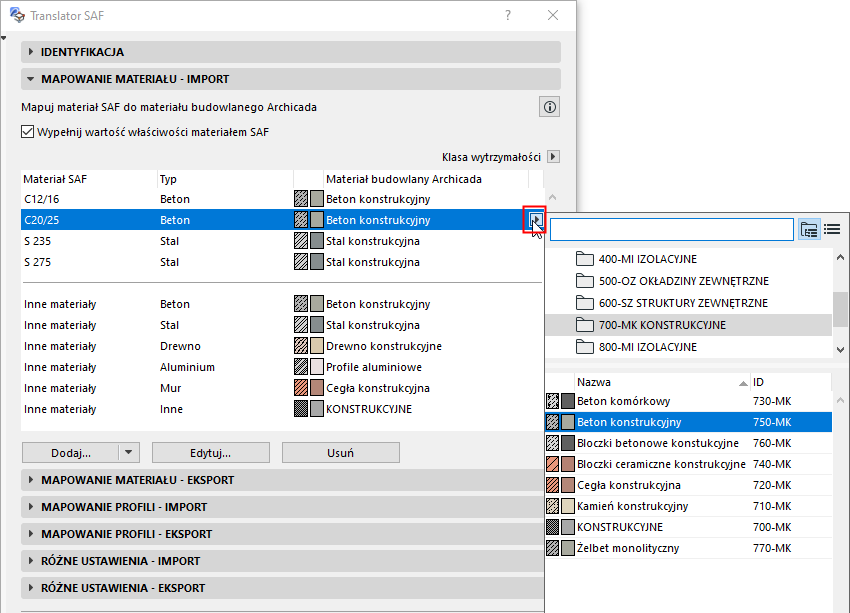
Task: Click hatch icon of Cegła konstrukcyjna mapping row
Action: [301, 388]
